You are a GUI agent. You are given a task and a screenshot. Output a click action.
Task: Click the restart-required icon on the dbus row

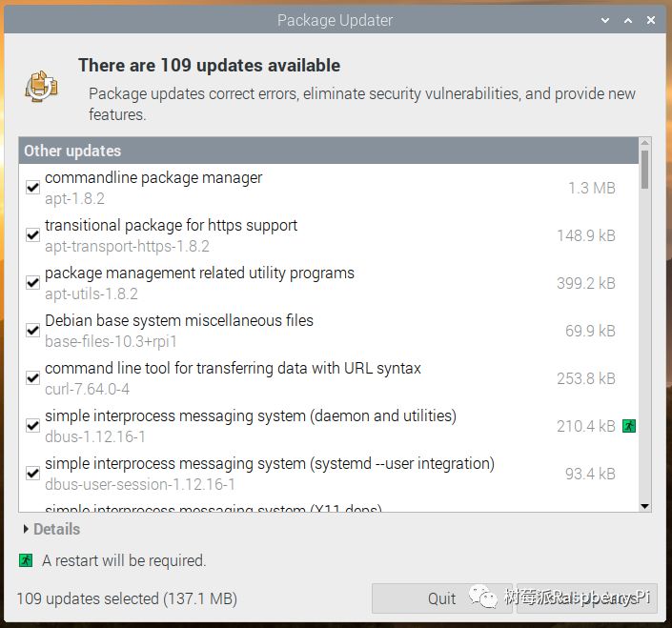click(x=628, y=426)
